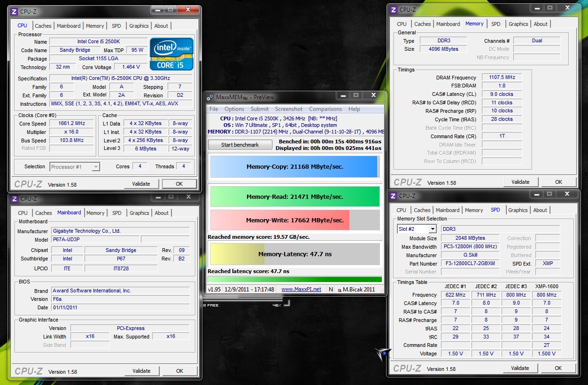588x385 pixels.
Task: Start the MaxxMEM benchmark
Action: pyautogui.click(x=240, y=145)
